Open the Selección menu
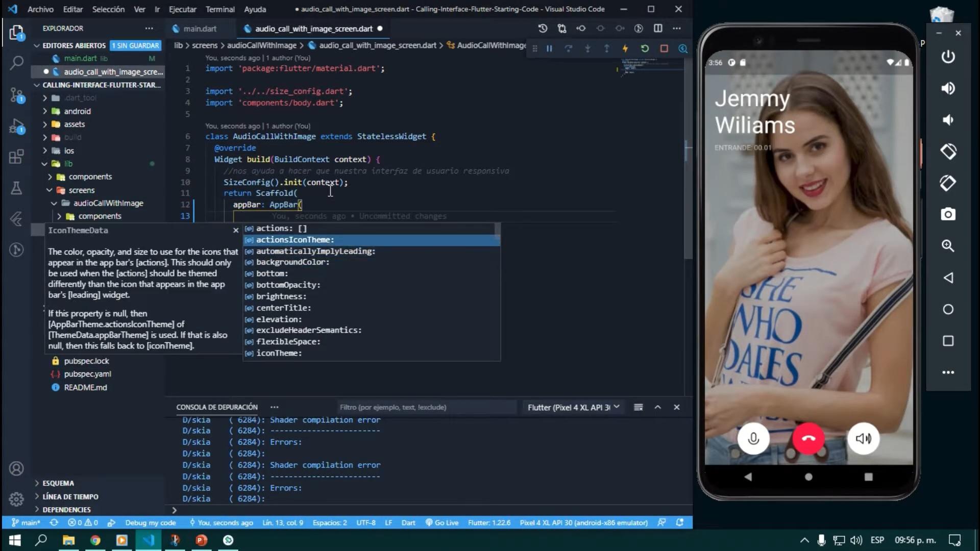Viewport: 980px width, 551px height. coord(108,9)
